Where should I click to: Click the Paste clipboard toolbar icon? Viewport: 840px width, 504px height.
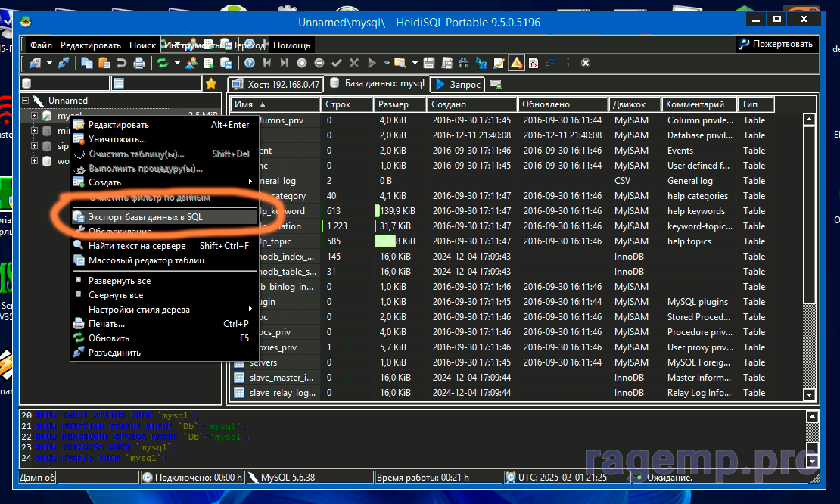click(104, 64)
